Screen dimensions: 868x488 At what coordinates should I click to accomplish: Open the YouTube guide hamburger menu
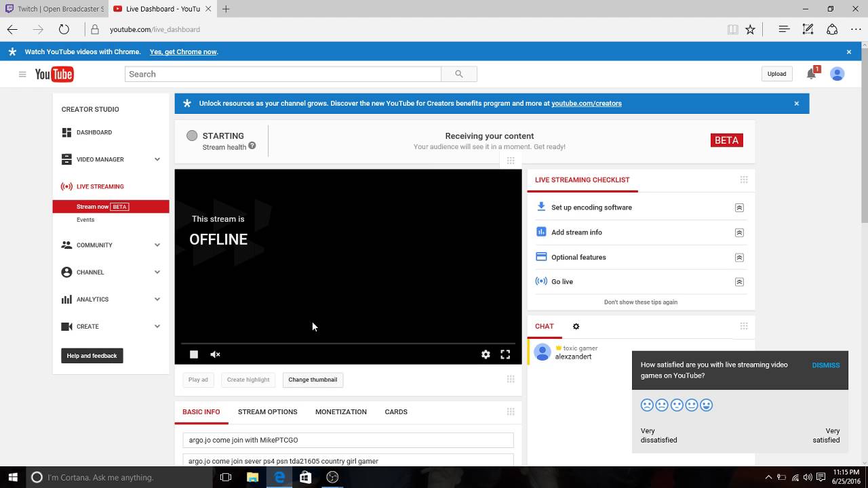coord(22,75)
